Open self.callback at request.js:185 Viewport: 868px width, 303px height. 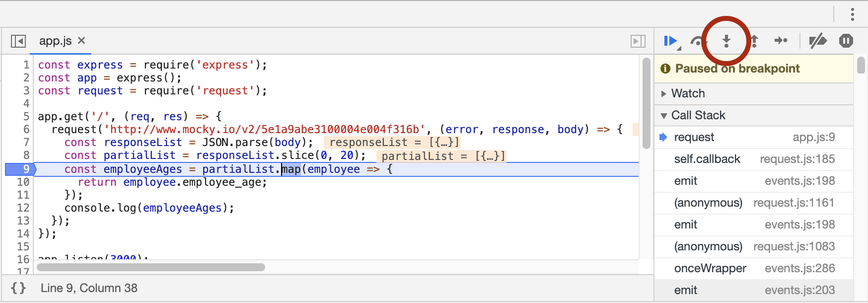[x=707, y=159]
